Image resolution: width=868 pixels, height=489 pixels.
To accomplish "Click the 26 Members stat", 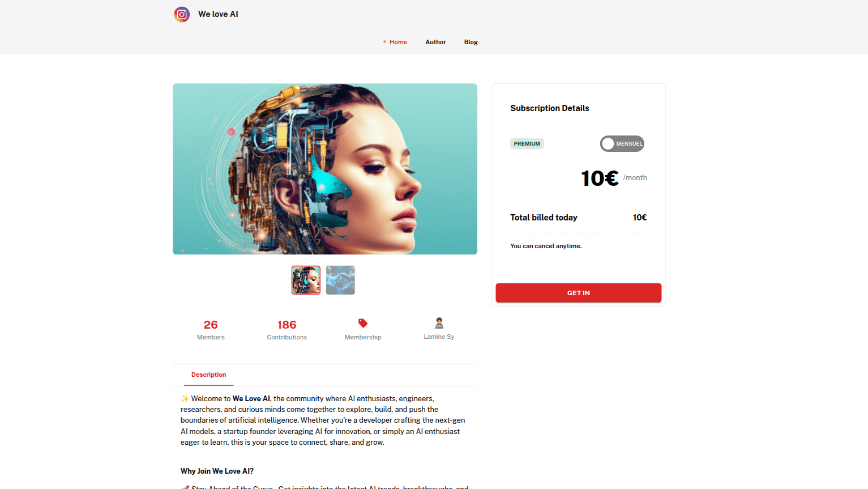I will point(211,329).
